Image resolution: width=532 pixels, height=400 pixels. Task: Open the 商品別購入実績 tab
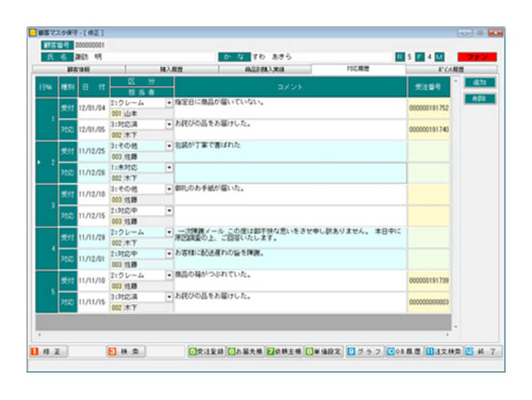pos(264,68)
